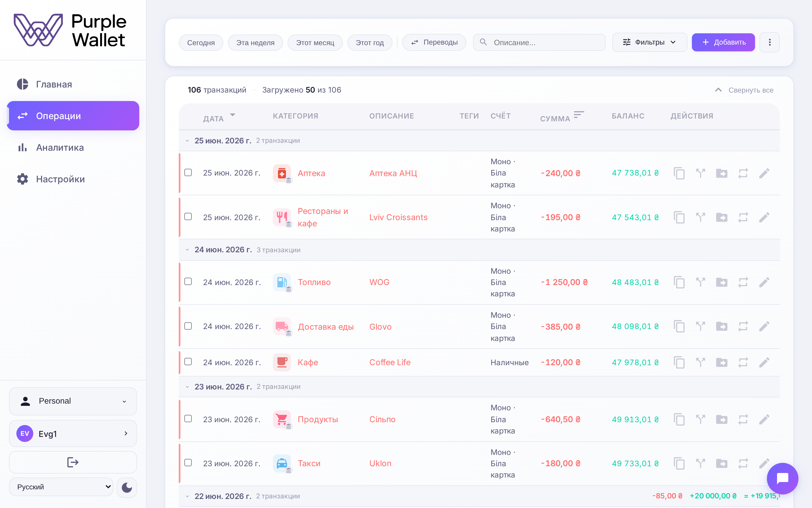Tick the Glovo transaction checkbox
The height and width of the screenshot is (508, 812).
(x=188, y=326)
